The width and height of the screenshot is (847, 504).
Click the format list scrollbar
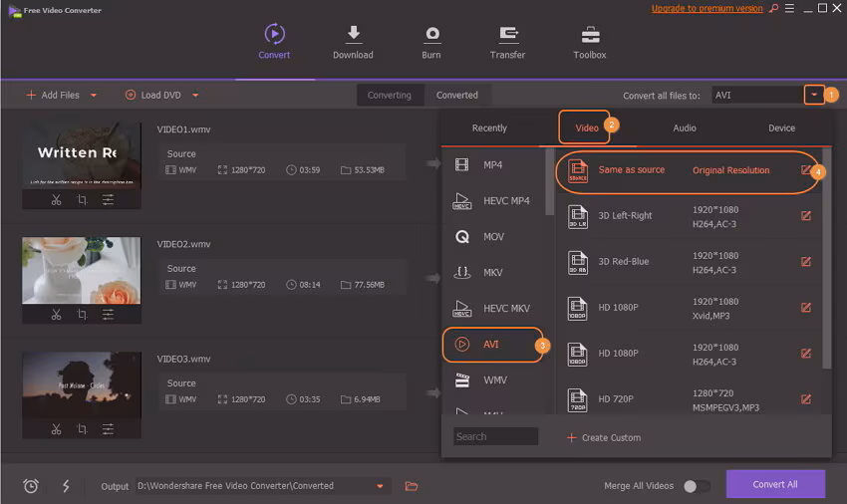549,181
